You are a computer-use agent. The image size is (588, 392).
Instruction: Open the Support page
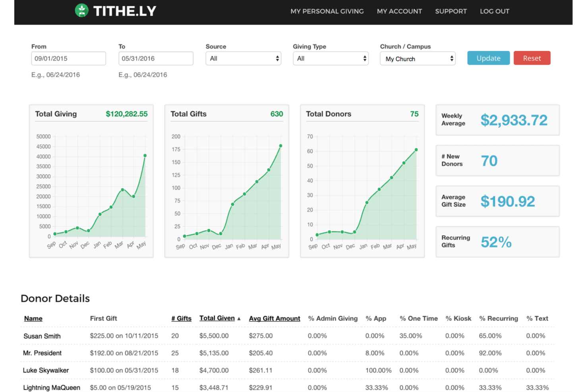pos(451,12)
